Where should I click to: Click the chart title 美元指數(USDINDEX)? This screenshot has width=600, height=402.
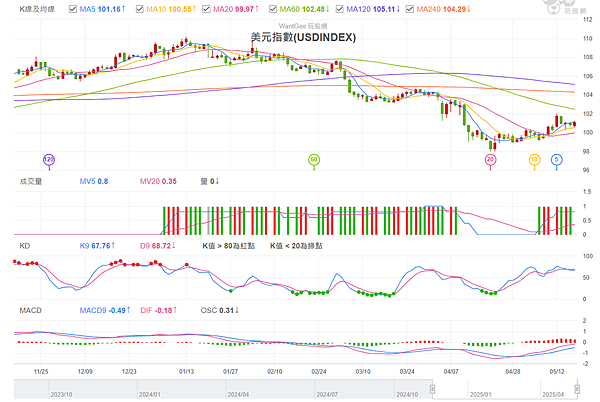click(x=303, y=37)
